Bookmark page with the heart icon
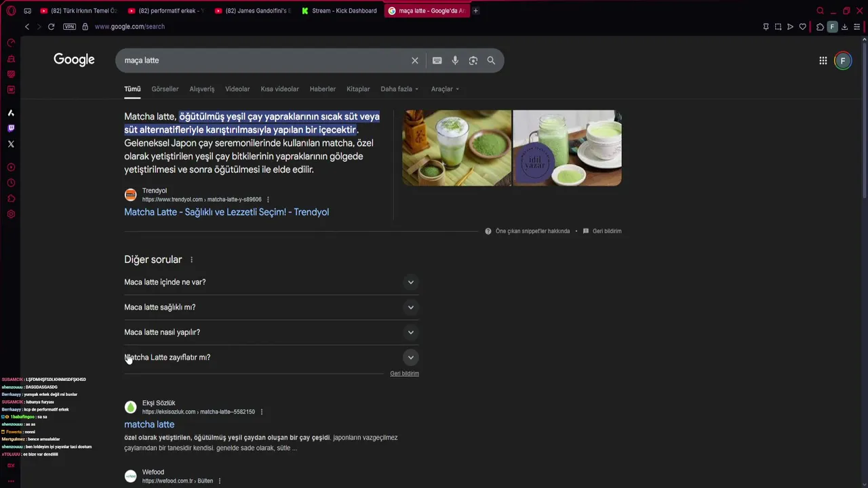Screen dimensions: 868x488 [x=803, y=26]
